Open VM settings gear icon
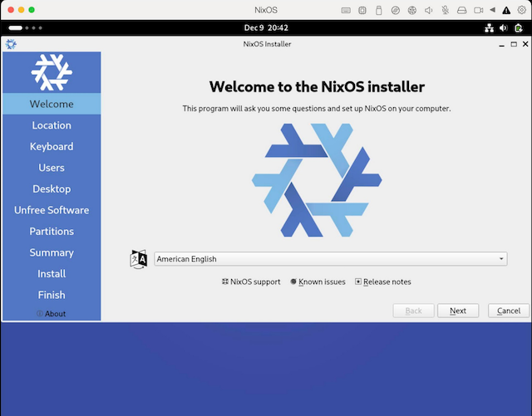 521,10
